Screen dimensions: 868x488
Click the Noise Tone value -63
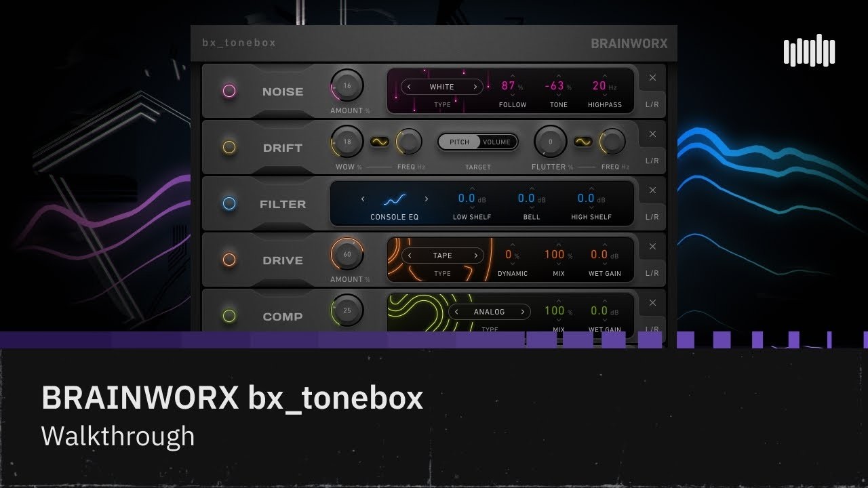(555, 86)
